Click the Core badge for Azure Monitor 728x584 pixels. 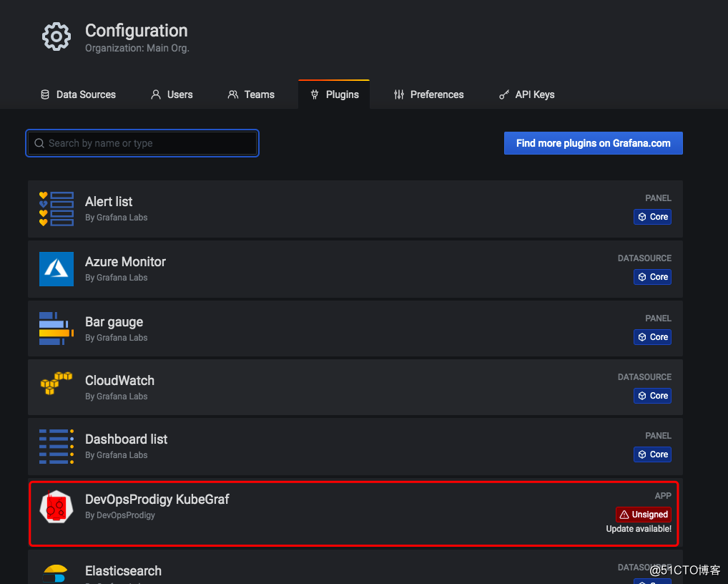pos(652,277)
